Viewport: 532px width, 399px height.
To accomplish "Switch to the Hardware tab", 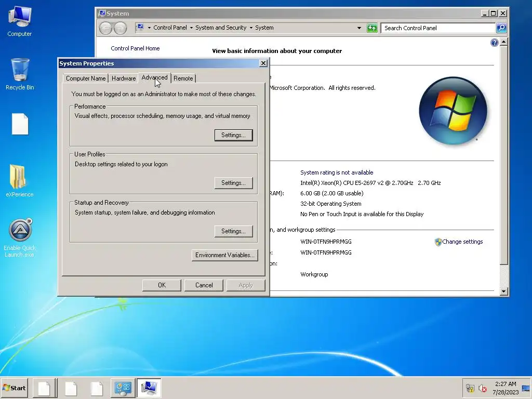I will 124,78.
